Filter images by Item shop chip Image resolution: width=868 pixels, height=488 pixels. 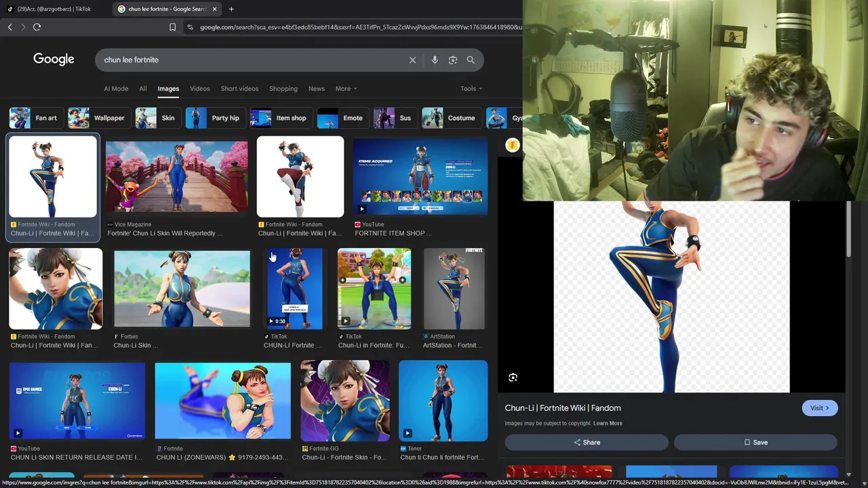[280, 118]
